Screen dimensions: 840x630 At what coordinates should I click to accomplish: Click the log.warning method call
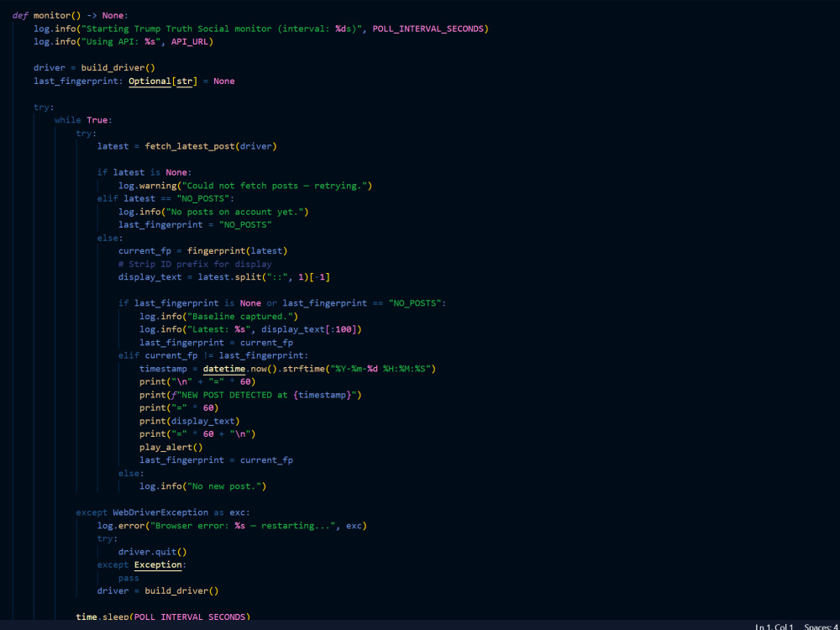pyautogui.click(x=147, y=186)
